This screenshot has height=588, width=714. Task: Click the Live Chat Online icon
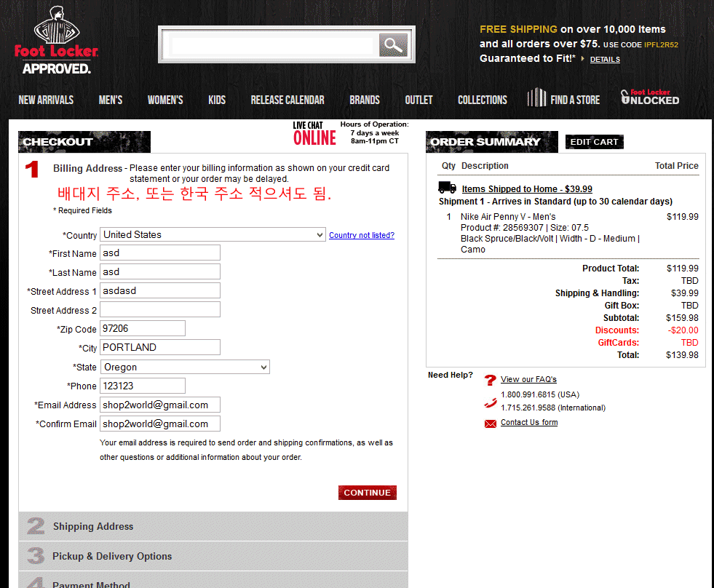(x=314, y=134)
